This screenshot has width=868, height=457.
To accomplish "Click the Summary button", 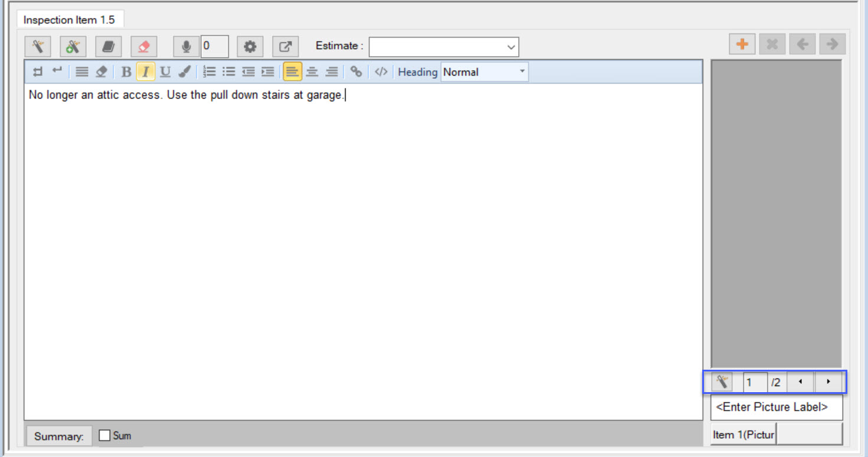I will (59, 436).
